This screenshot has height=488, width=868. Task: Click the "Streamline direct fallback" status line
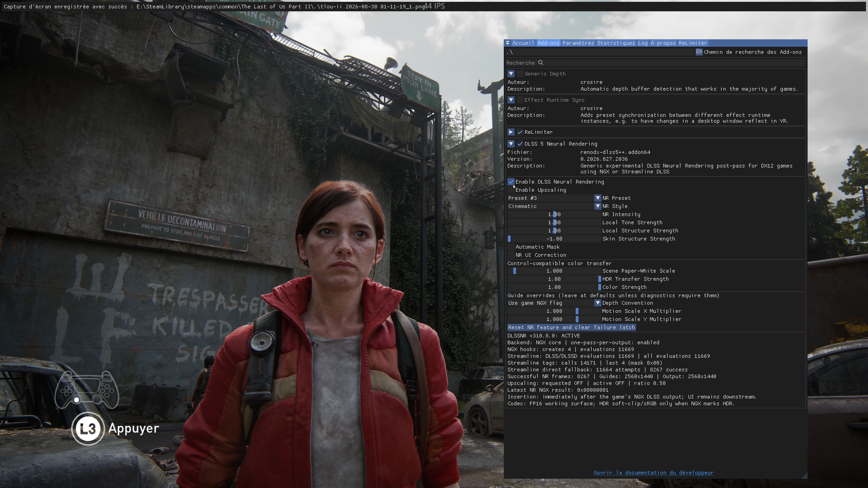coord(598,370)
